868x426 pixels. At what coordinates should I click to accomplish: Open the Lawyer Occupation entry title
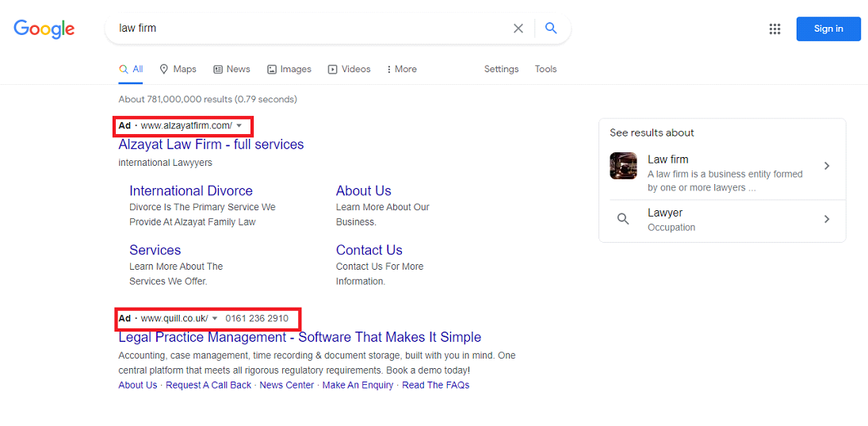coord(665,213)
